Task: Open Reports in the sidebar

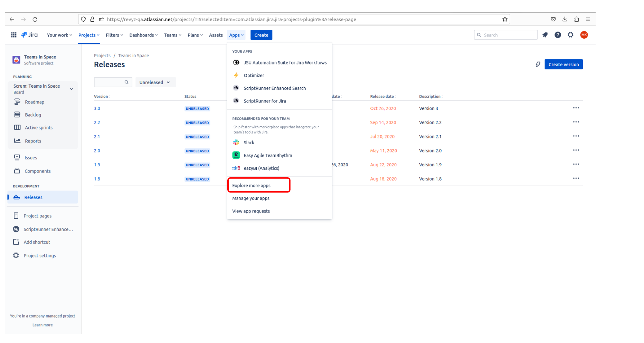Action: coord(42,141)
